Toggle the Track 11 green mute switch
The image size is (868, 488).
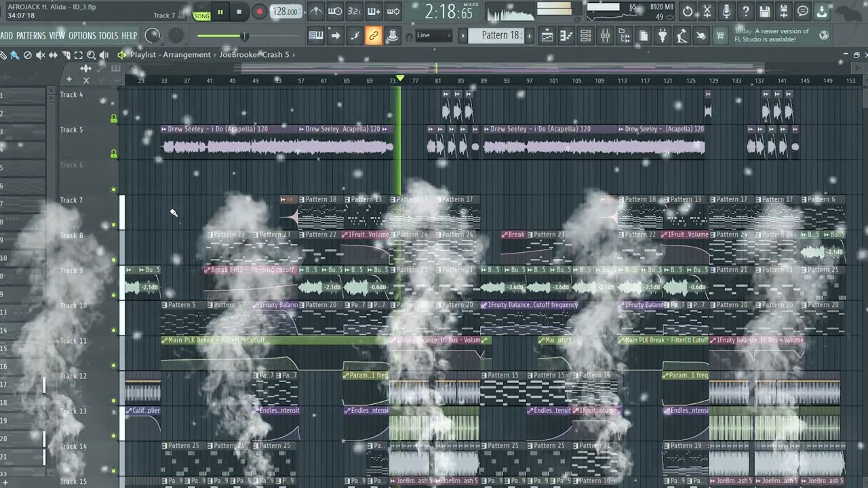[x=113, y=365]
